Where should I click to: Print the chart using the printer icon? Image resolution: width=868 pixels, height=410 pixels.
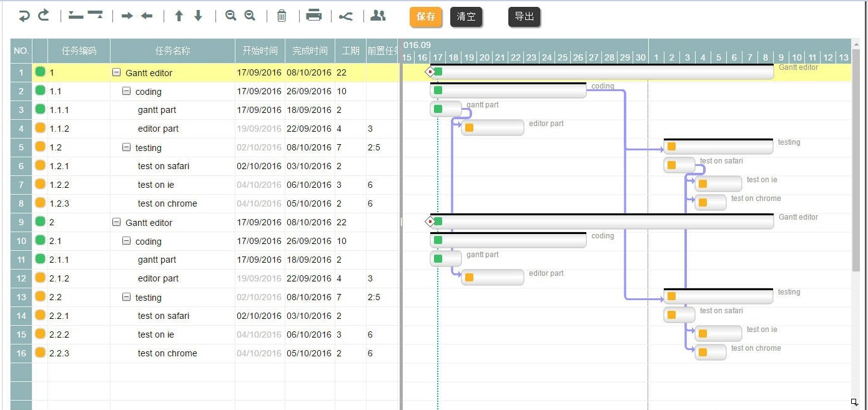point(314,16)
